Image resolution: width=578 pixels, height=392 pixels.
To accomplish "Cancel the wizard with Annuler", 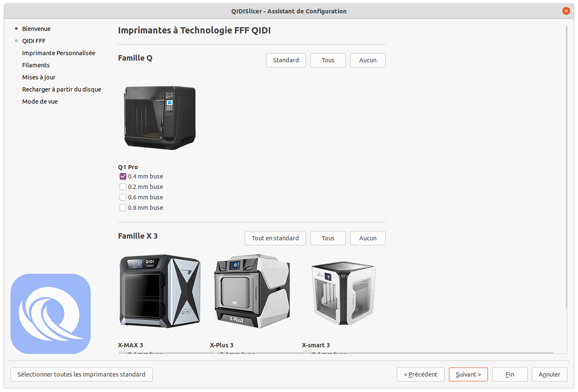I will pos(550,374).
